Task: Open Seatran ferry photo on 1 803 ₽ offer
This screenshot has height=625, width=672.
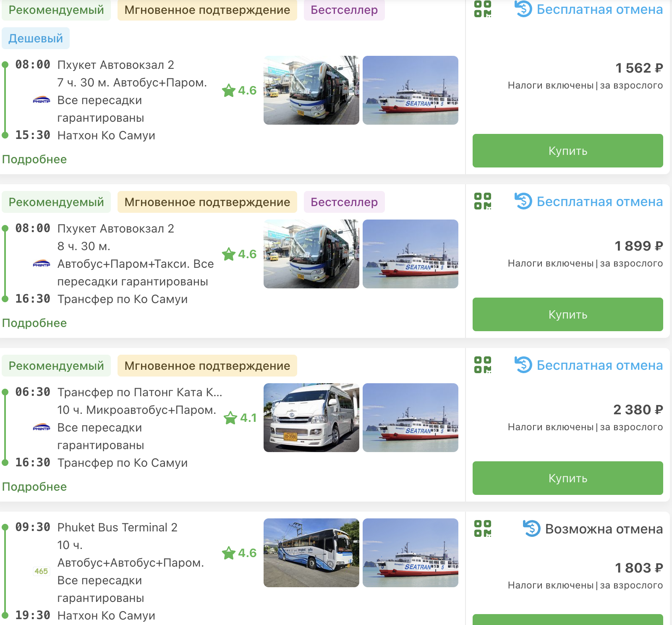Action: 410,553
